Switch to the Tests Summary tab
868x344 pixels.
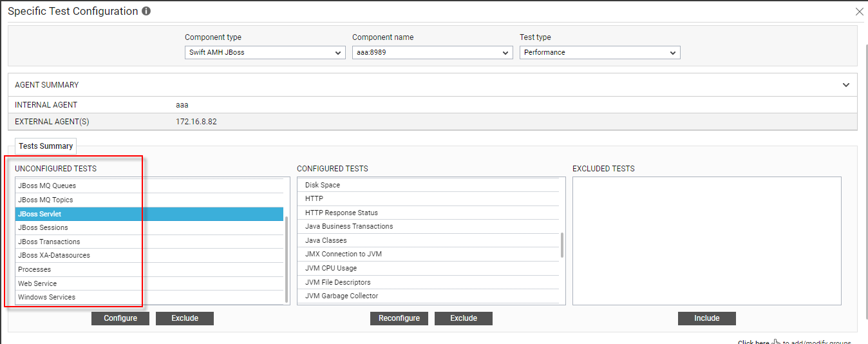pos(46,146)
